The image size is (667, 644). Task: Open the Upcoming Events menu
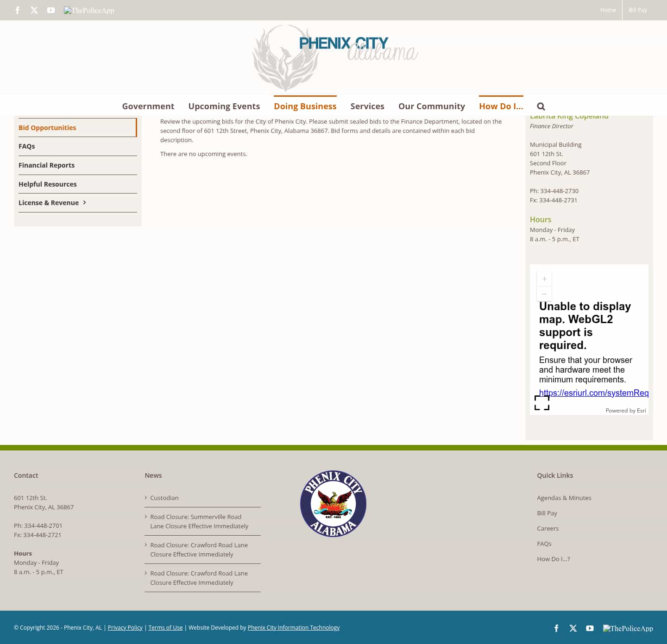point(224,106)
